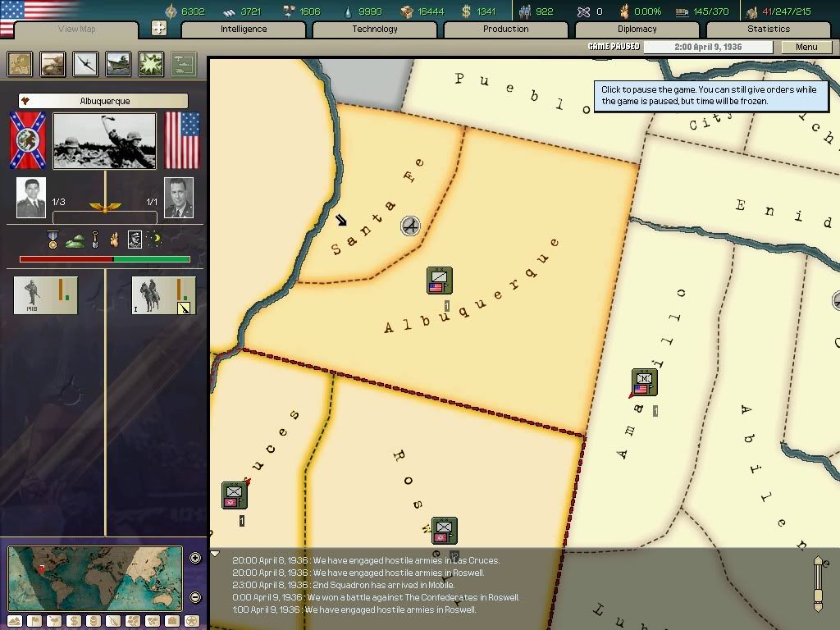Select the US army unit in Albuquerque
840x630 pixels.
coord(440,281)
